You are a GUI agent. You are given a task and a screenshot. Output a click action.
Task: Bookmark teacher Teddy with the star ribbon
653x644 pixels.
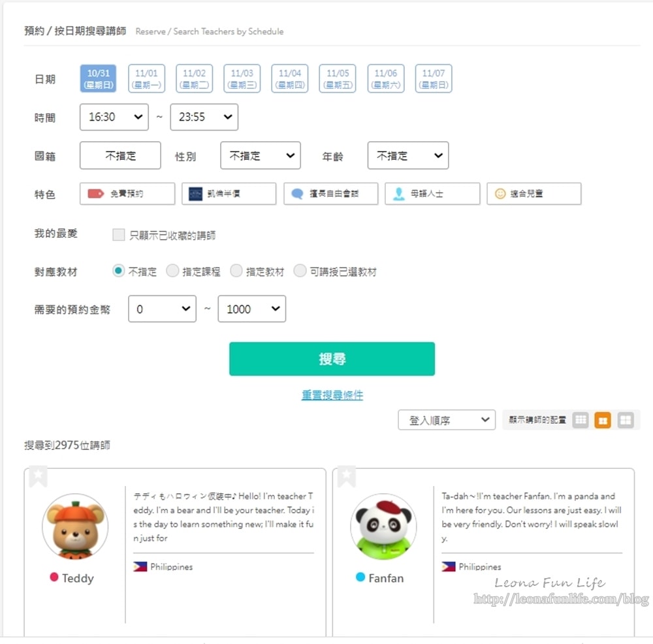[x=39, y=477]
